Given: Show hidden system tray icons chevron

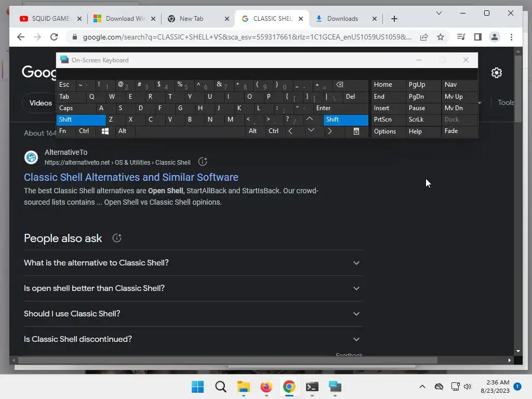Looking at the screenshot, I should pos(422,387).
